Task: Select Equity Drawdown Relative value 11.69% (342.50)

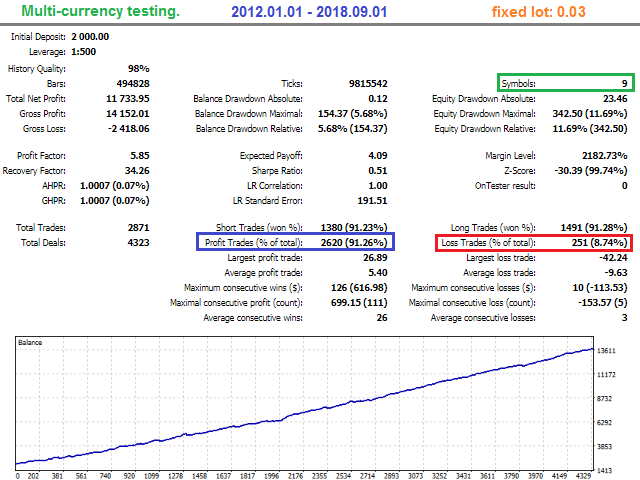Action: 590,129
